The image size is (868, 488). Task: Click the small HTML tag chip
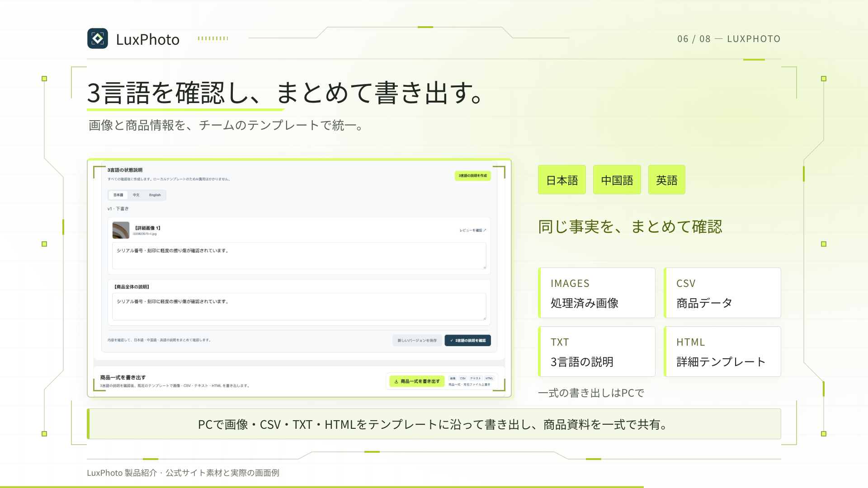click(489, 378)
